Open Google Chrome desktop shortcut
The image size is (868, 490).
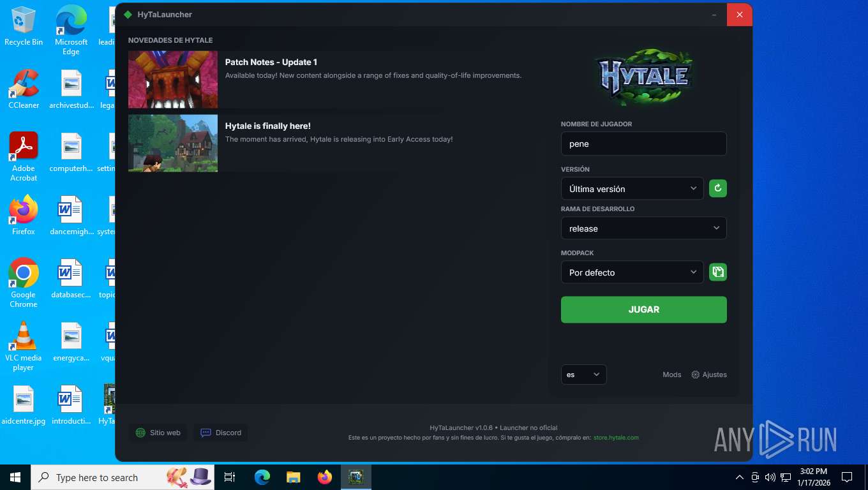click(x=24, y=283)
